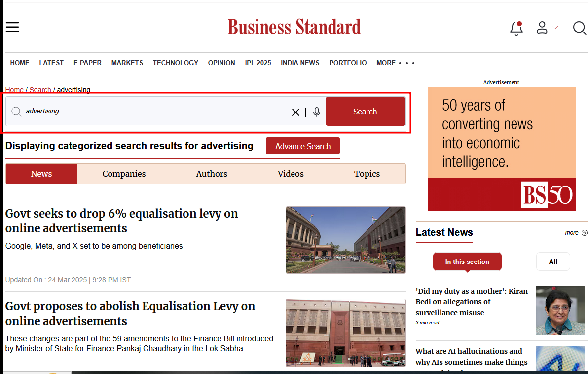The image size is (588, 374).
Task: Open the user account profile icon
Action: [542, 28]
